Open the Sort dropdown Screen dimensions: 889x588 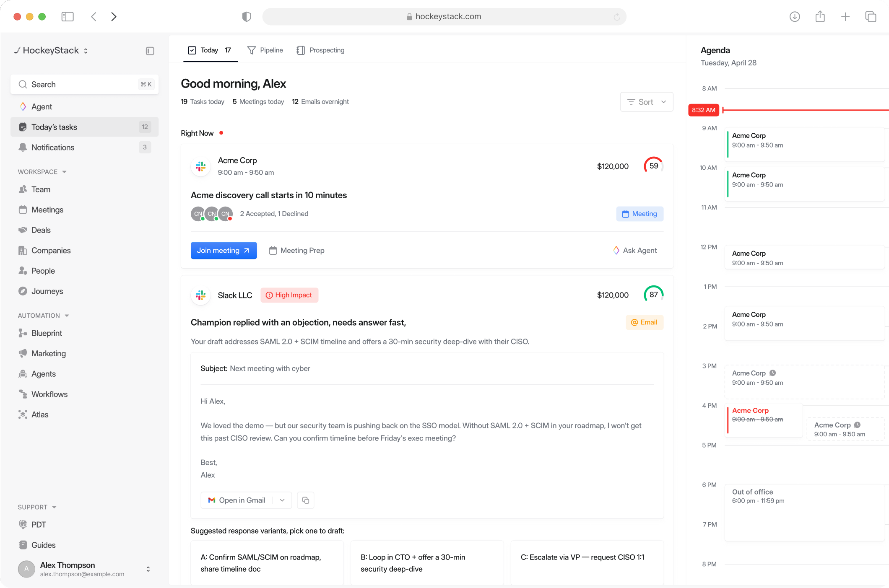(x=647, y=102)
